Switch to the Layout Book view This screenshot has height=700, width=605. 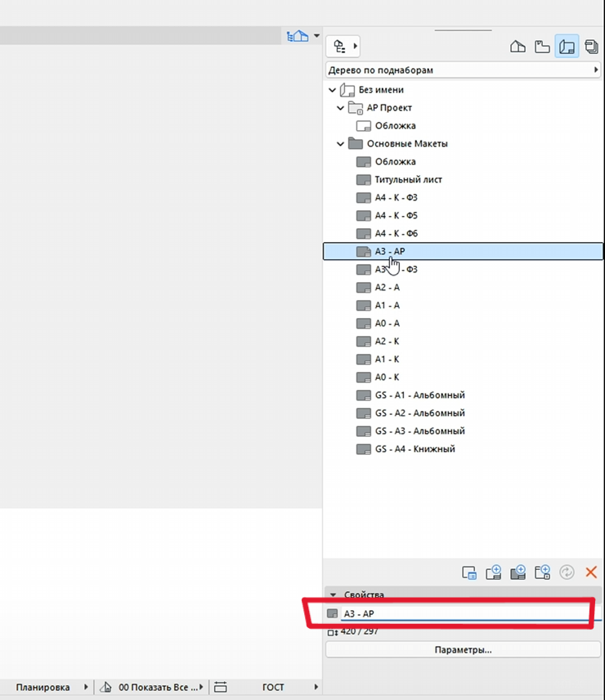tap(567, 47)
